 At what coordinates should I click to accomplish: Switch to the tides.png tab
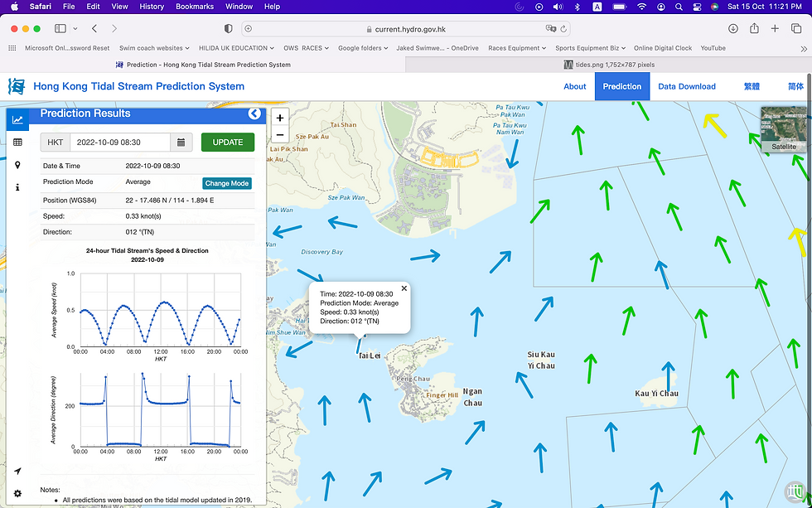tap(608, 65)
